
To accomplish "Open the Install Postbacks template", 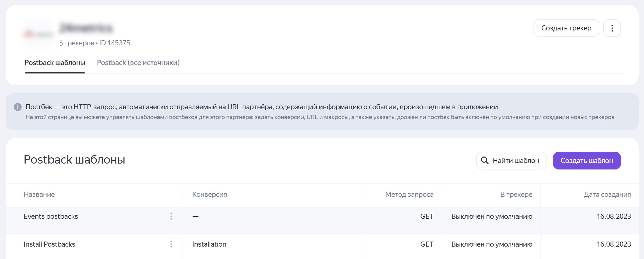I will (49, 244).
